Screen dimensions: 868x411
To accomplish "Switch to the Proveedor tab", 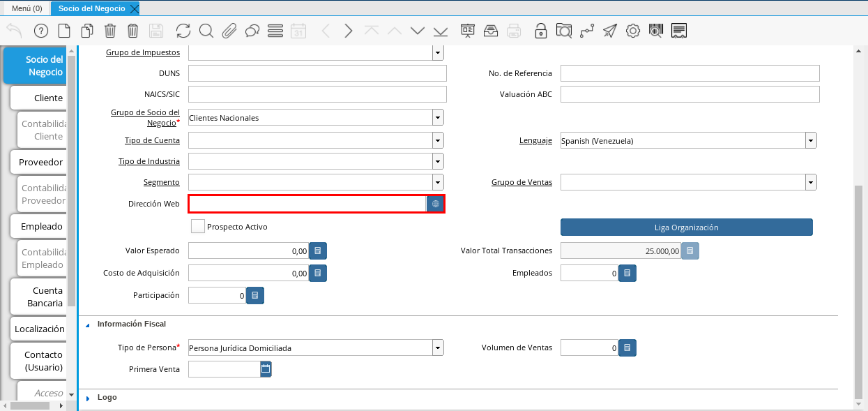I will click(40, 162).
